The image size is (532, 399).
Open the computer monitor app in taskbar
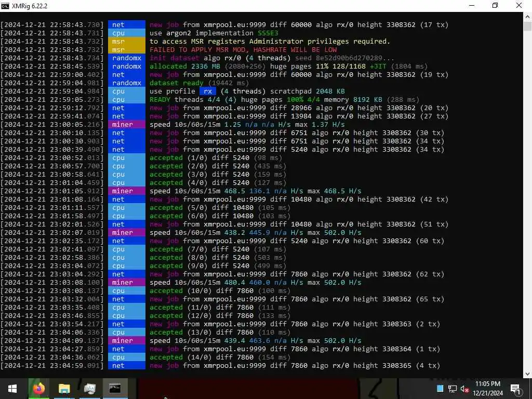[x=89, y=389]
